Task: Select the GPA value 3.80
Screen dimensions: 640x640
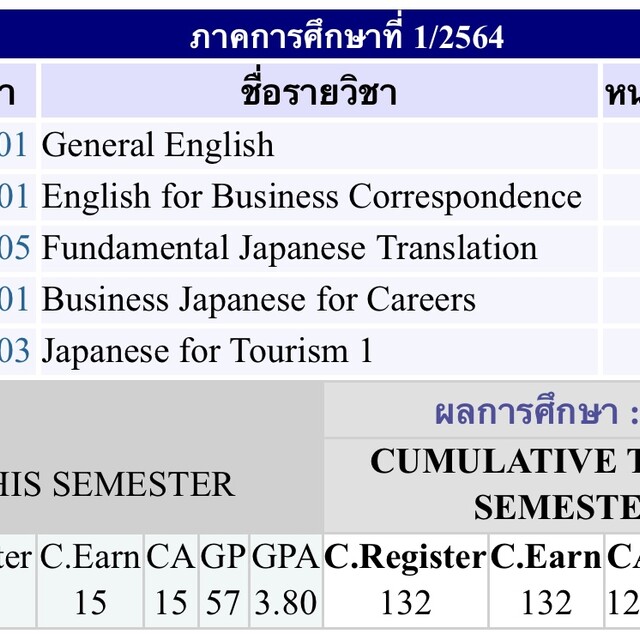Action: tap(284, 602)
